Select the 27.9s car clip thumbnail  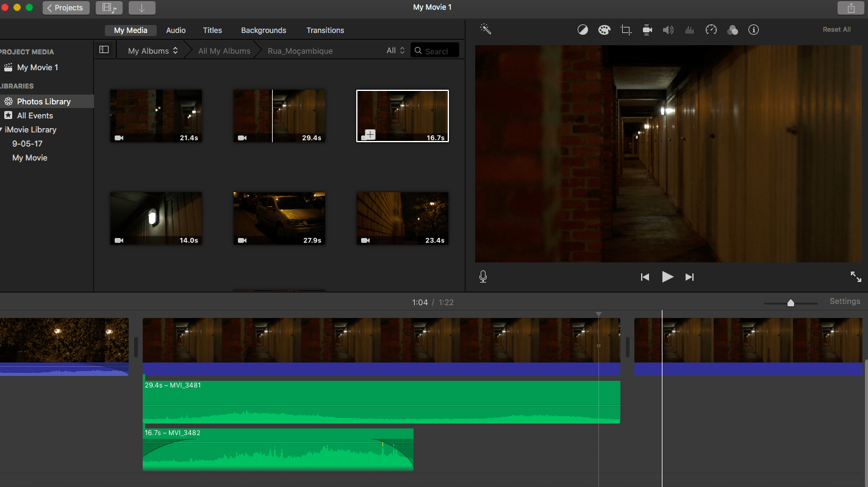point(279,218)
